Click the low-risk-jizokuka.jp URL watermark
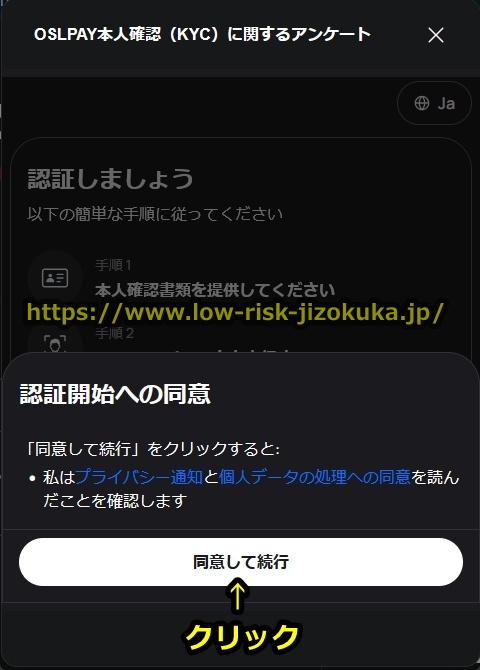Screen dimensions: 480x670 click(235, 312)
